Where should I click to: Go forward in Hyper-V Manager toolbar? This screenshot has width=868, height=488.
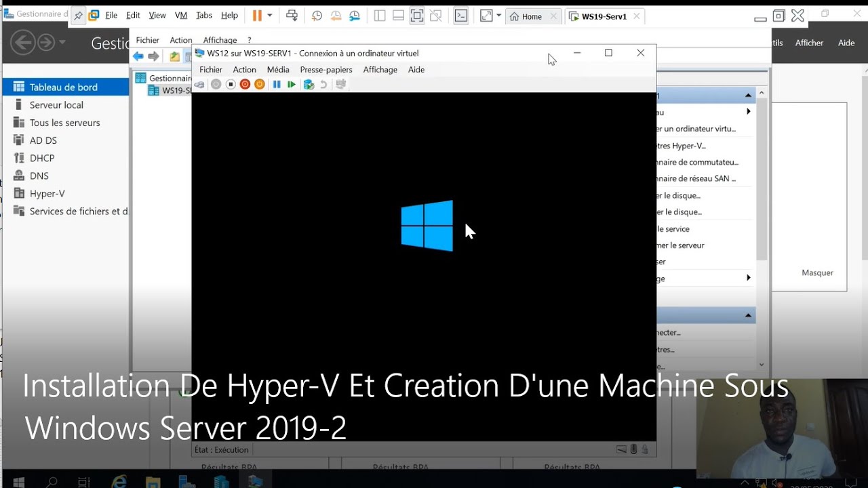154,56
